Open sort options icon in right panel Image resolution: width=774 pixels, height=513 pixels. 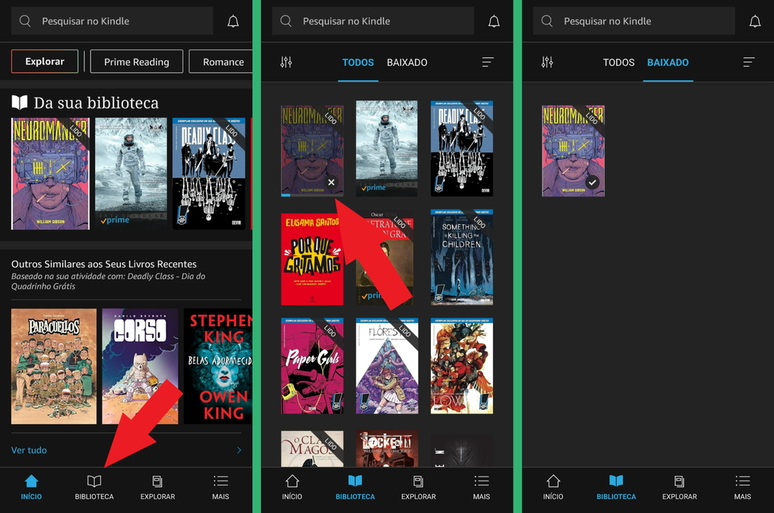pos(749,62)
